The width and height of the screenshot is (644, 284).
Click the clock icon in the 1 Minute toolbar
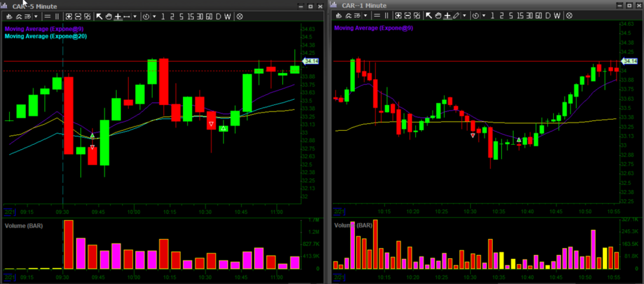(475, 16)
